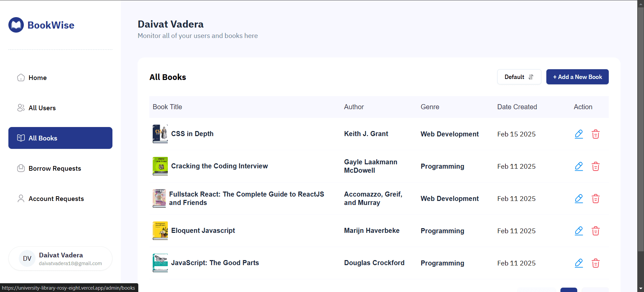The height and width of the screenshot is (292, 644).
Task: Open Daivat Vadera profile card
Action: 60,258
